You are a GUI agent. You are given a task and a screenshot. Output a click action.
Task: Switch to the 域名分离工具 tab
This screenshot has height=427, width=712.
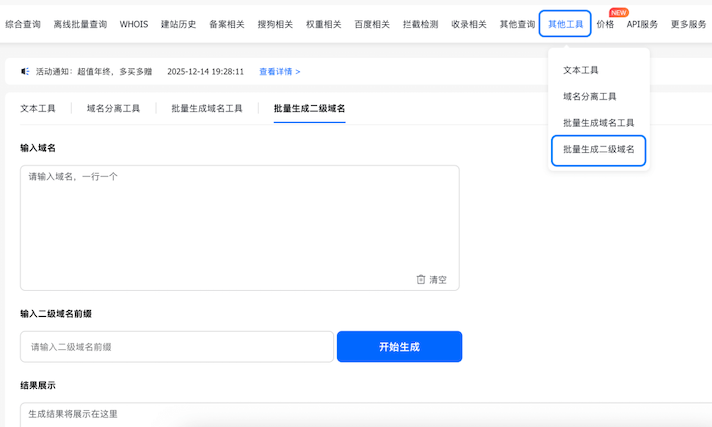click(x=113, y=108)
